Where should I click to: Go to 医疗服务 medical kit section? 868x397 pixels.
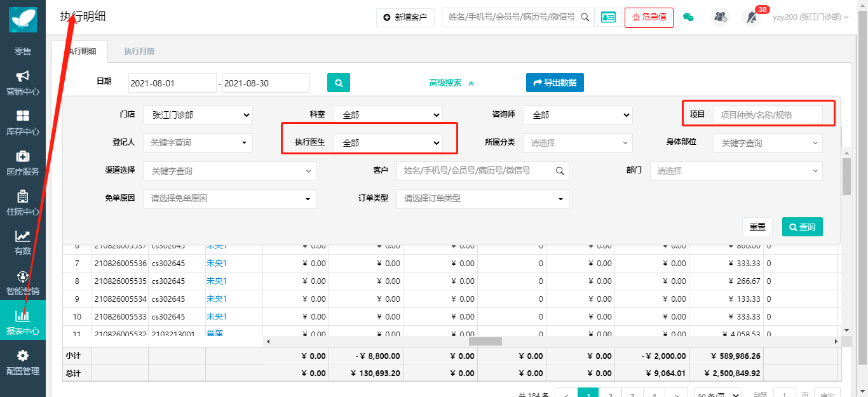click(23, 163)
